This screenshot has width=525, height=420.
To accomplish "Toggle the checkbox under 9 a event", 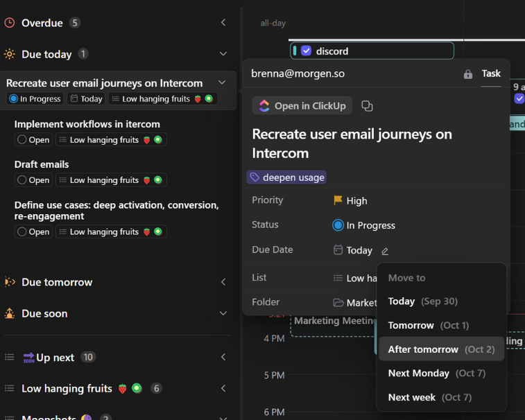I will tap(519, 98).
